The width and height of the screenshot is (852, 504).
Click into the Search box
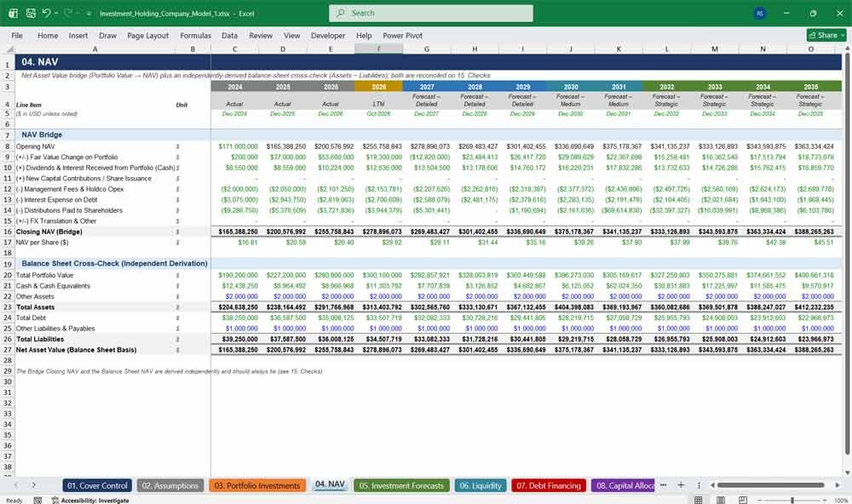tap(431, 13)
